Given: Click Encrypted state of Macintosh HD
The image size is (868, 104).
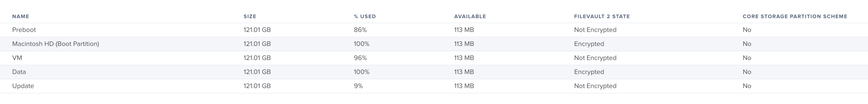Looking at the screenshot, I should (589, 44).
